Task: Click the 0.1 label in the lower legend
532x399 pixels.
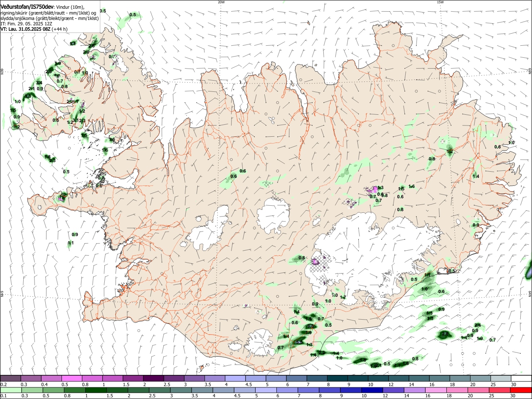Action: coord(4,396)
